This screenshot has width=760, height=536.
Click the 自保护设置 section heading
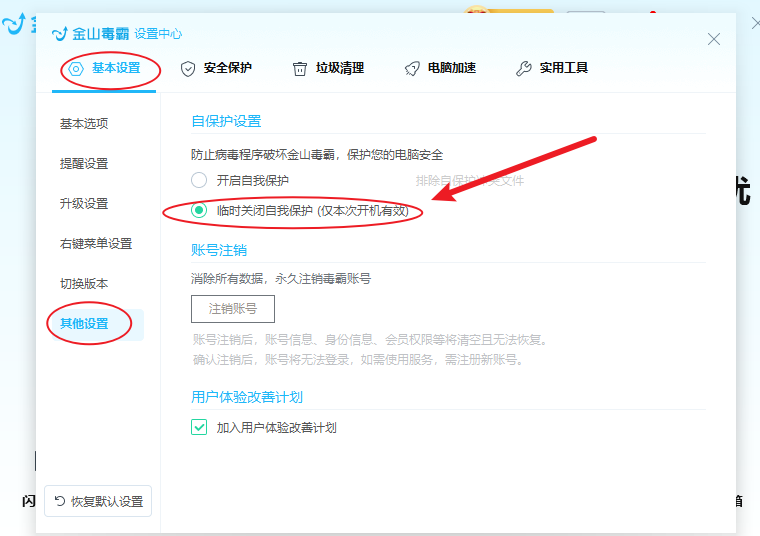pos(226,121)
